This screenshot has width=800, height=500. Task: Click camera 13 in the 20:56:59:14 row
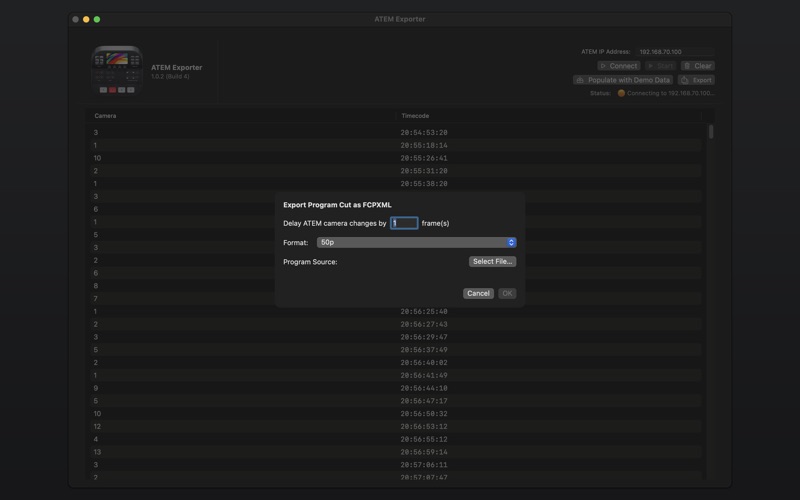(97, 452)
